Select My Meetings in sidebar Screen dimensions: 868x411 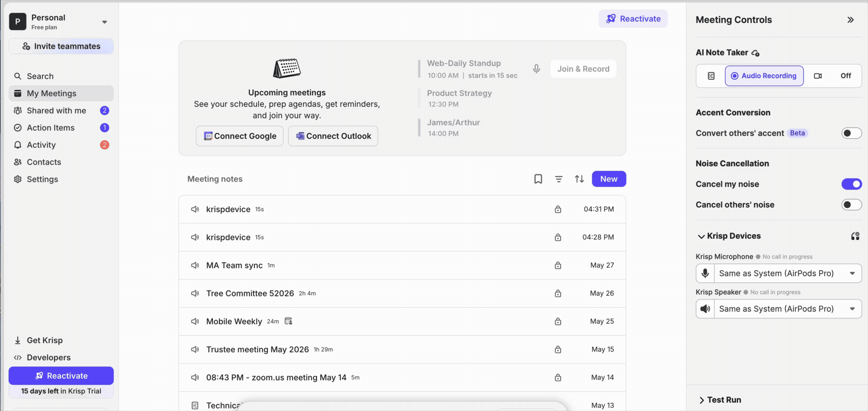coord(61,94)
